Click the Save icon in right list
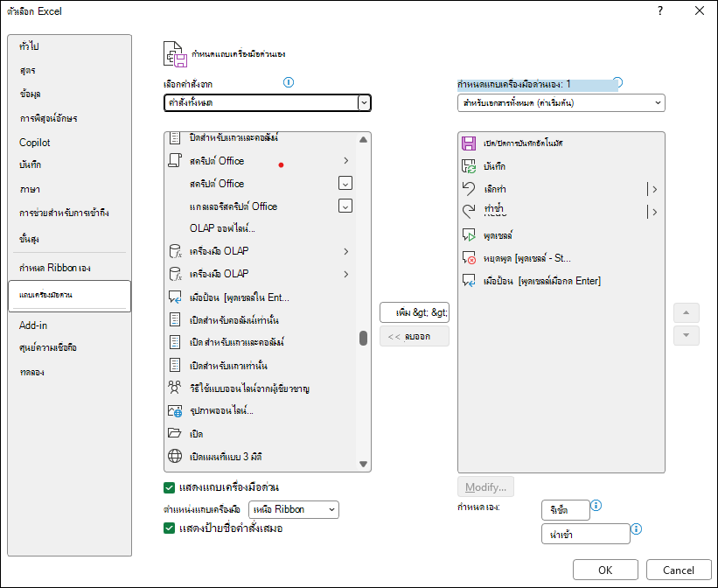Image resolution: width=718 pixels, height=588 pixels. click(469, 166)
